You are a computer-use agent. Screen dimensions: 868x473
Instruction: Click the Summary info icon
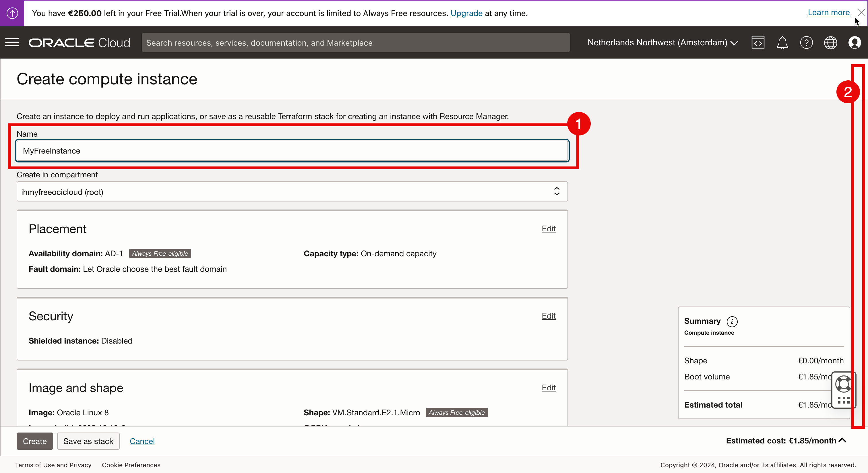pyautogui.click(x=732, y=321)
